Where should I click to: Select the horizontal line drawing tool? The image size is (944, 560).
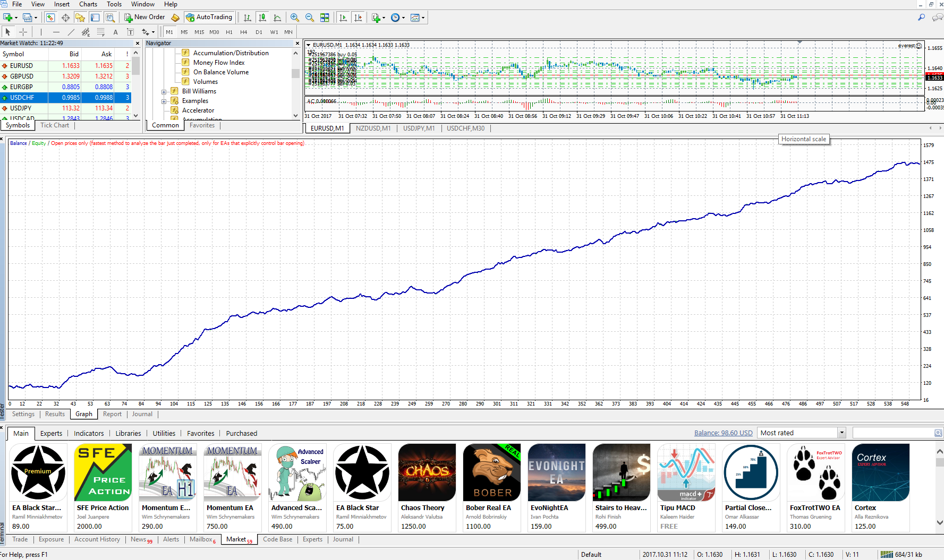point(56,32)
